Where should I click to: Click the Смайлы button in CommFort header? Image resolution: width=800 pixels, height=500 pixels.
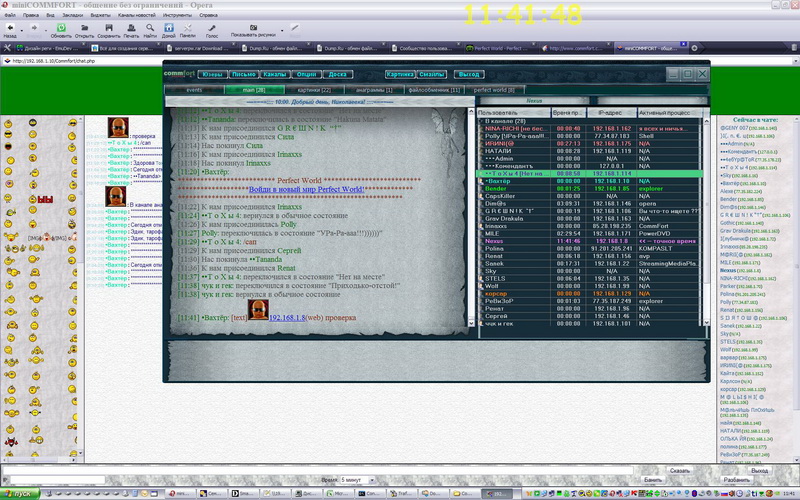click(432, 74)
